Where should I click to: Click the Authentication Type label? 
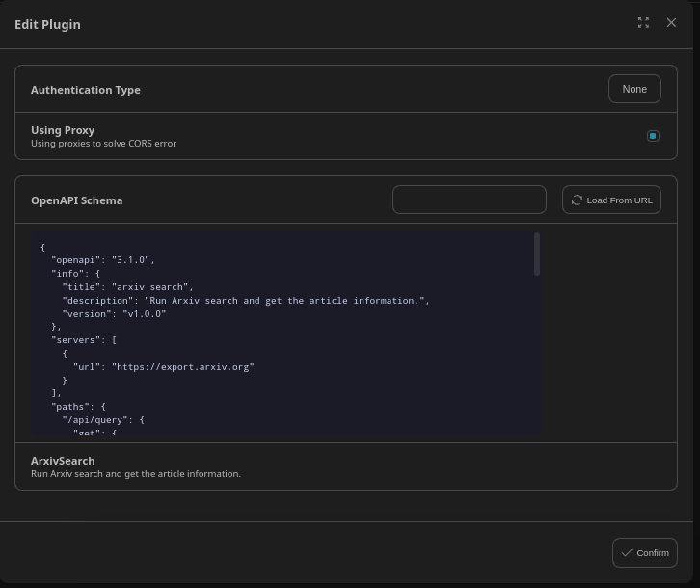pyautogui.click(x=86, y=90)
